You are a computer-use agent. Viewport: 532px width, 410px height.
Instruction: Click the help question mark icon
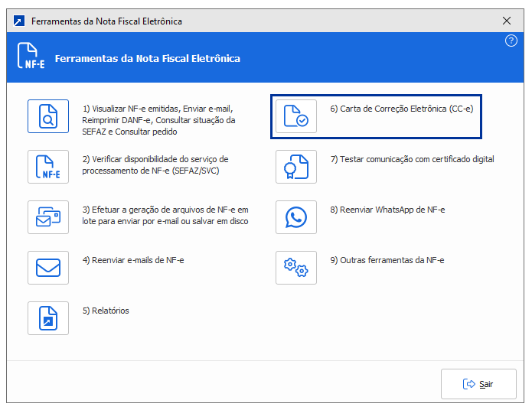point(511,41)
